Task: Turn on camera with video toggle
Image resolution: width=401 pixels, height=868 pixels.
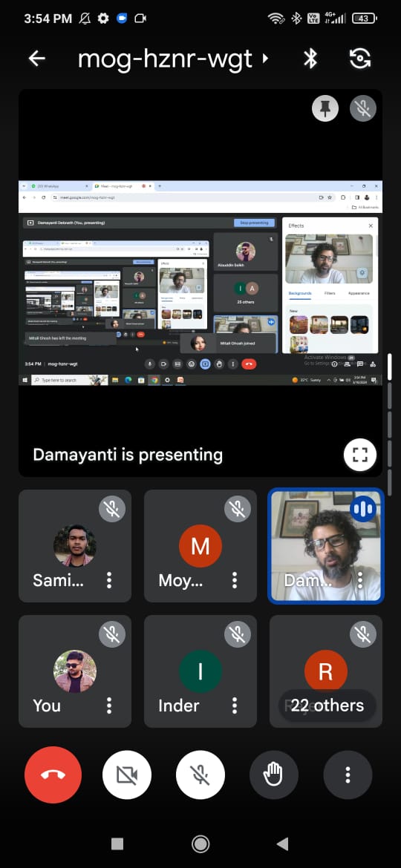Action: point(127,775)
